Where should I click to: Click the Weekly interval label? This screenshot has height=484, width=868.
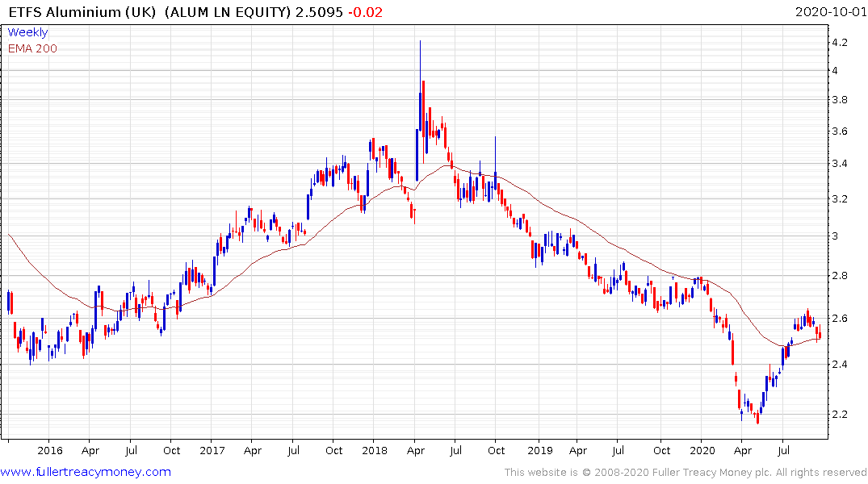[27, 32]
